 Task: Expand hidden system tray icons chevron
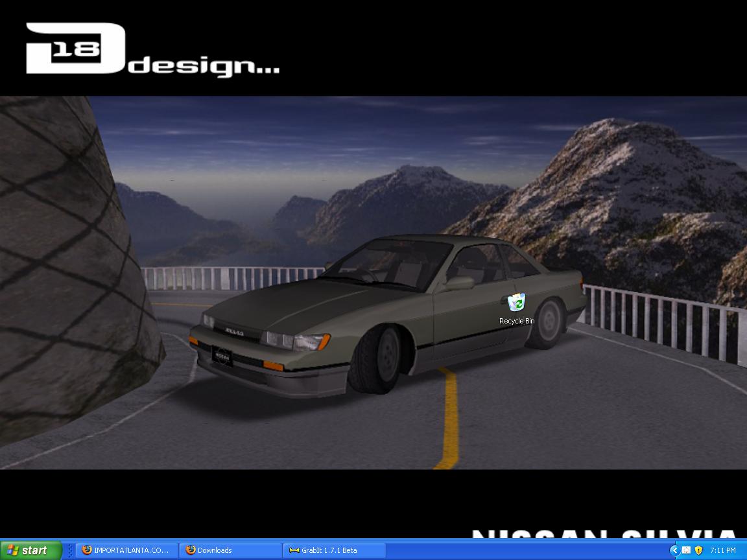(674, 550)
